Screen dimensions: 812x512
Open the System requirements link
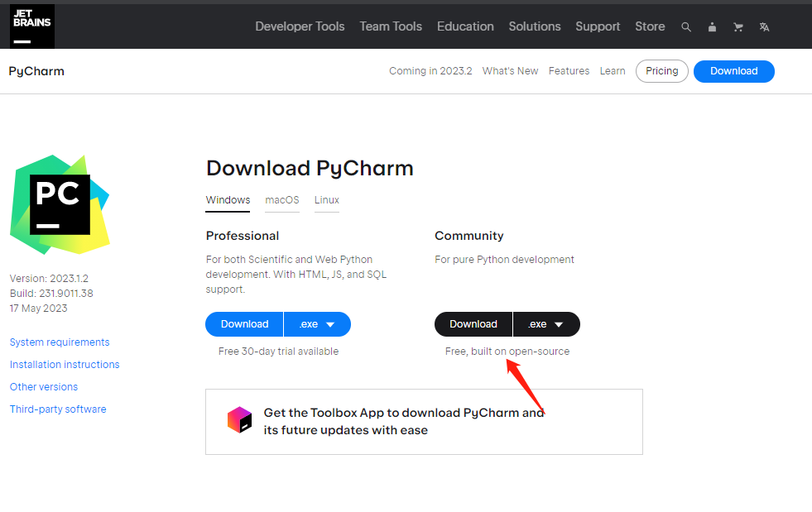[x=60, y=342]
